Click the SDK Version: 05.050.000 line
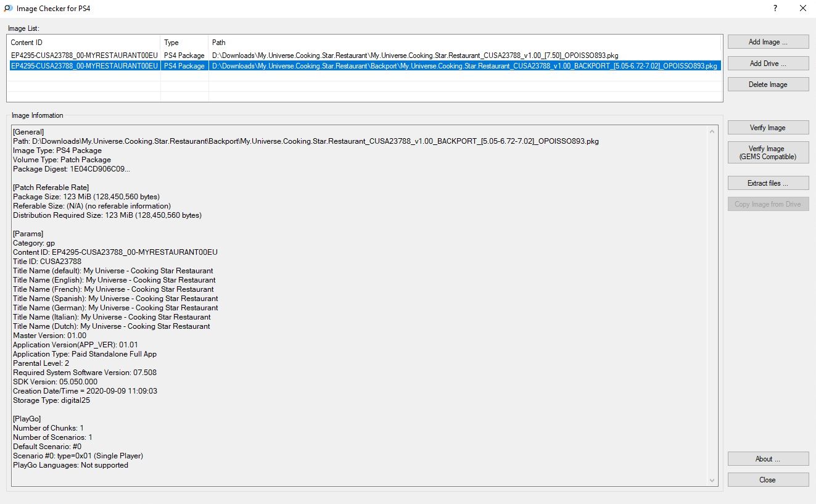This screenshot has height=504, width=816. click(56, 382)
